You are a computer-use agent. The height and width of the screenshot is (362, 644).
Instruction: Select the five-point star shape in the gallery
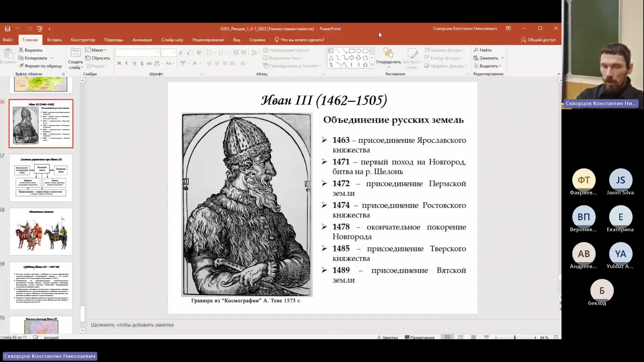(365, 65)
